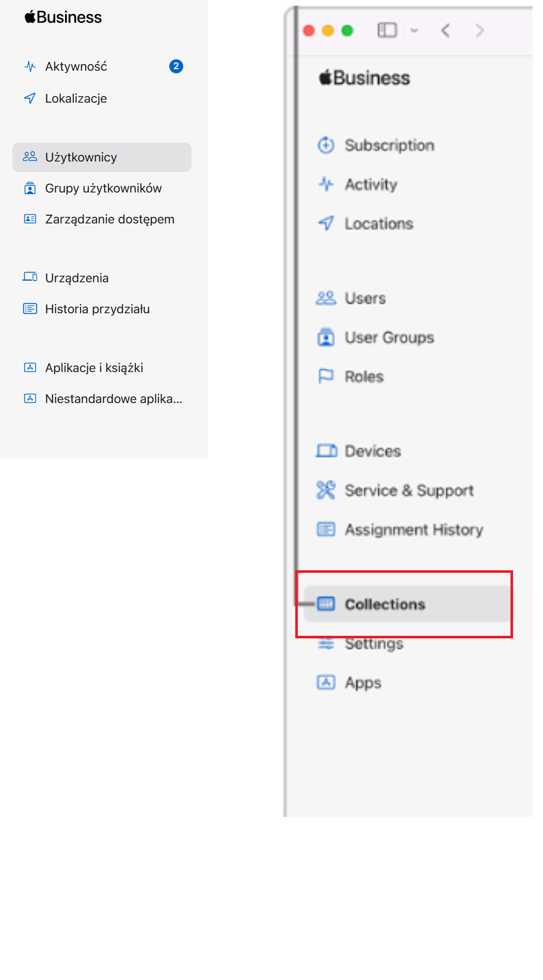The width and height of the screenshot is (543, 980).
Task: Select Aplikacje i książki item
Action: pyautogui.click(x=94, y=368)
